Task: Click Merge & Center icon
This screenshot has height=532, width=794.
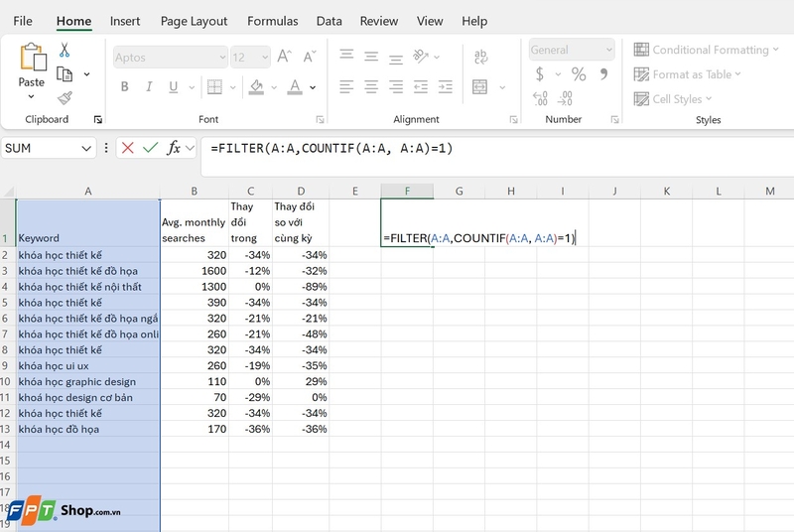Action: pos(480,87)
